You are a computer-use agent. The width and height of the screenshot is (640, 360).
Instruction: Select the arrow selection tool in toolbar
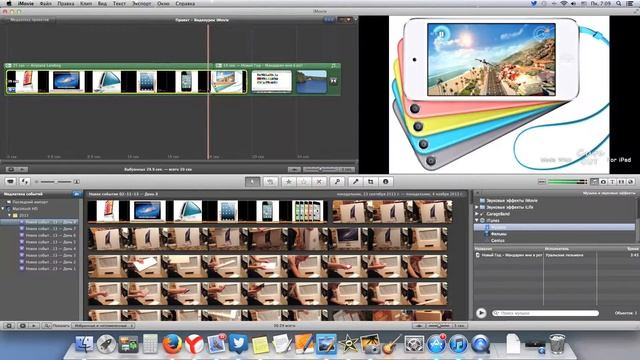point(252,182)
